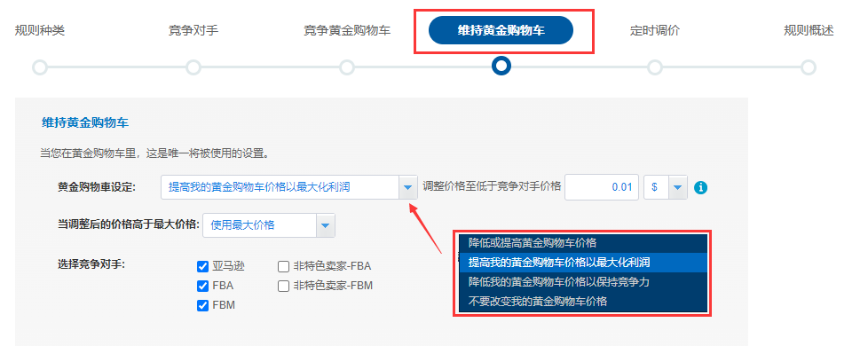Click the 规则概述 step circle marker
The image size is (868, 346).
[x=809, y=67]
